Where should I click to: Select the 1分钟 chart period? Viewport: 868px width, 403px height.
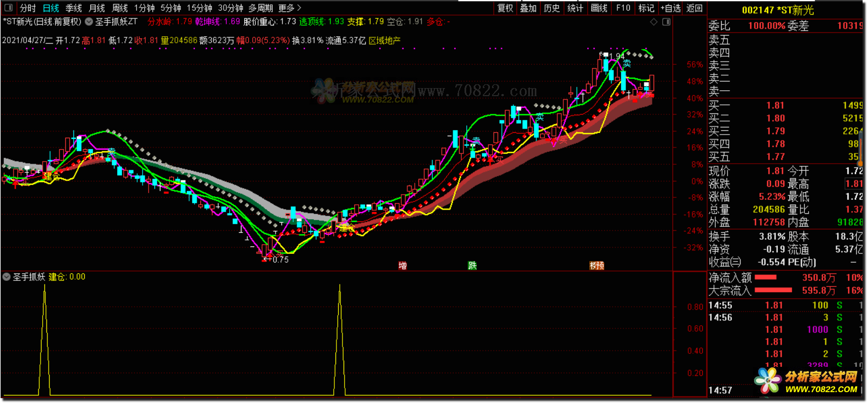click(x=144, y=8)
